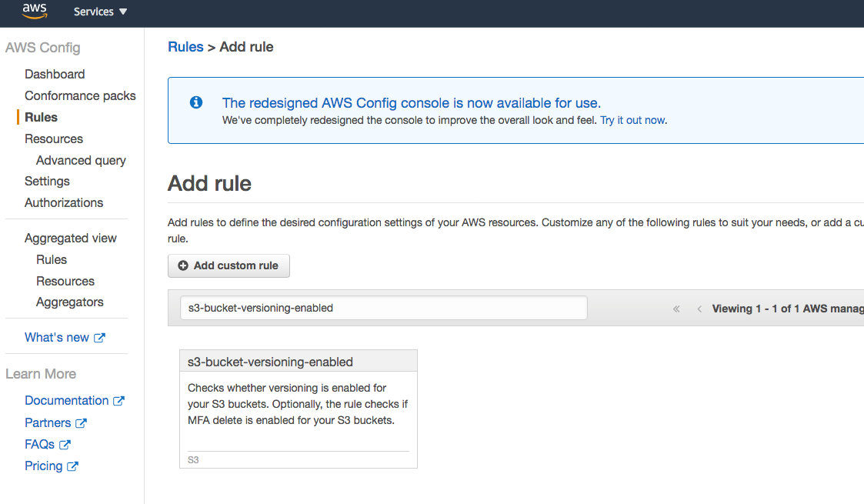Click the external link icon beside Documentation
This screenshot has width=864, height=504.
118,400
